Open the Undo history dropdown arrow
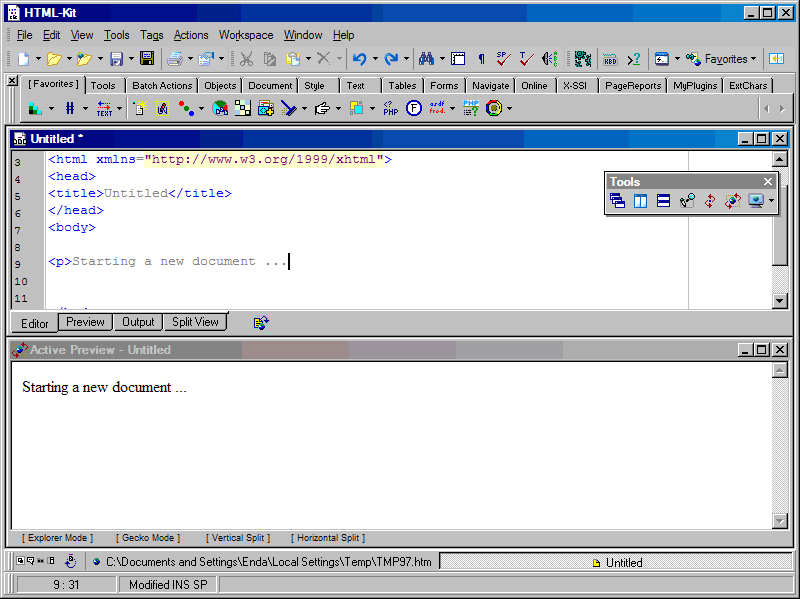800x599 pixels. pos(375,59)
